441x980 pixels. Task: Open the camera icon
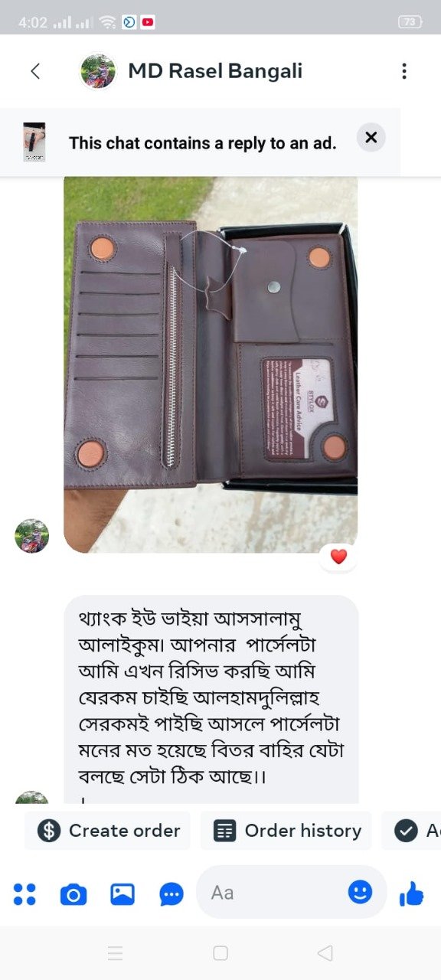73,893
